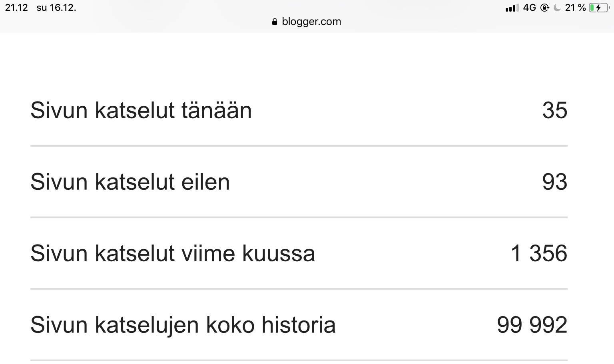Tap the lock icon beside blogger.com
614x364 pixels.
(x=274, y=22)
